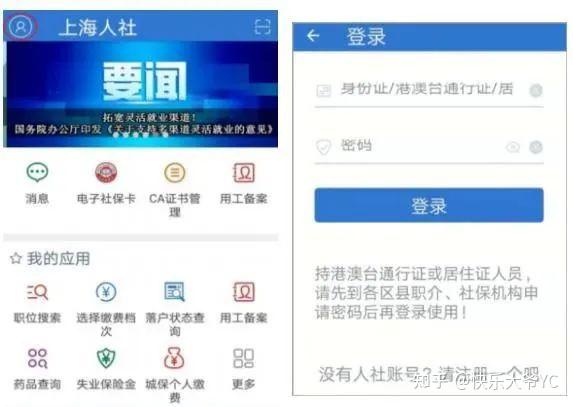Open the user profile icon
This screenshot has width=573, height=407.
pyautogui.click(x=20, y=26)
